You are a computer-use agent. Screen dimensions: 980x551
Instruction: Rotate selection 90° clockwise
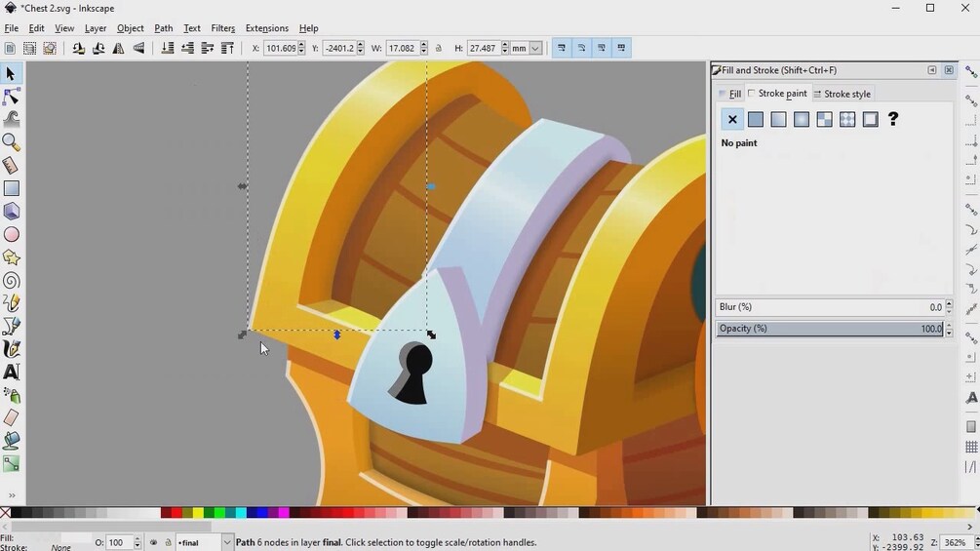tap(98, 48)
